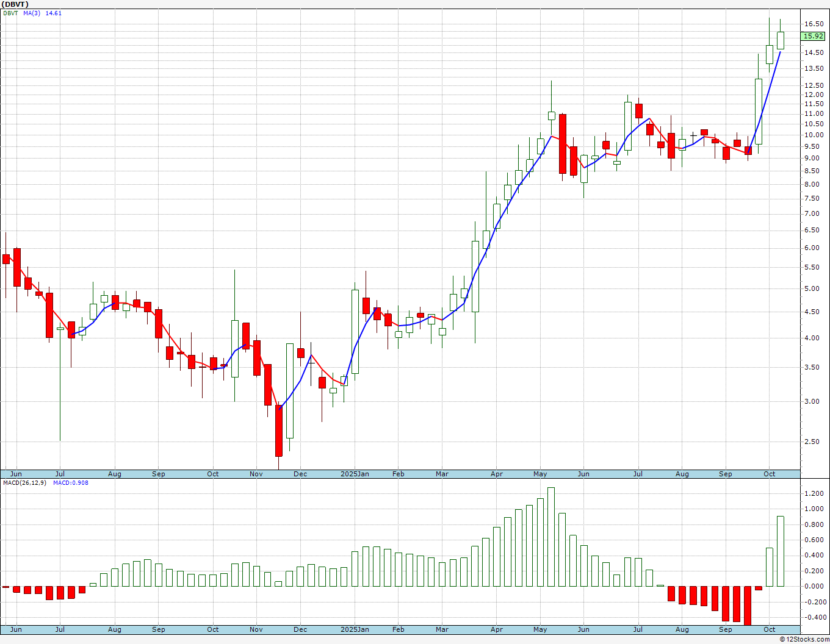The width and height of the screenshot is (830, 644).
Task: Select the 16.50 price axis label
Action: tap(814, 24)
